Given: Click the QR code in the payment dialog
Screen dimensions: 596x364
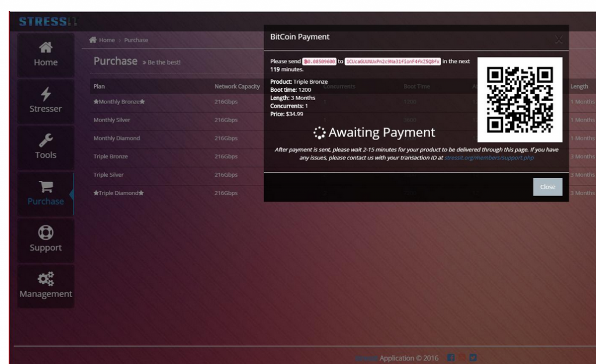Looking at the screenshot, I should click(520, 100).
